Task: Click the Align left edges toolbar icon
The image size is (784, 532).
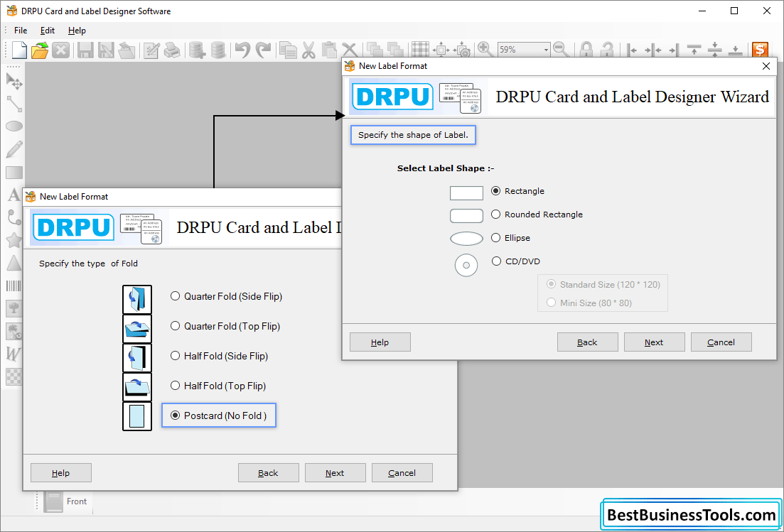Action: click(x=631, y=50)
